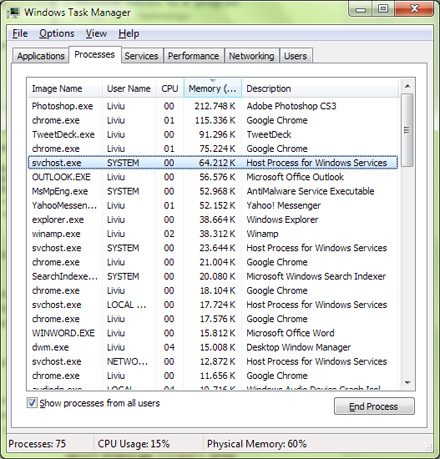The image size is (440, 459).
Task: Click Desktop Window Manager description
Action: pos(298,347)
